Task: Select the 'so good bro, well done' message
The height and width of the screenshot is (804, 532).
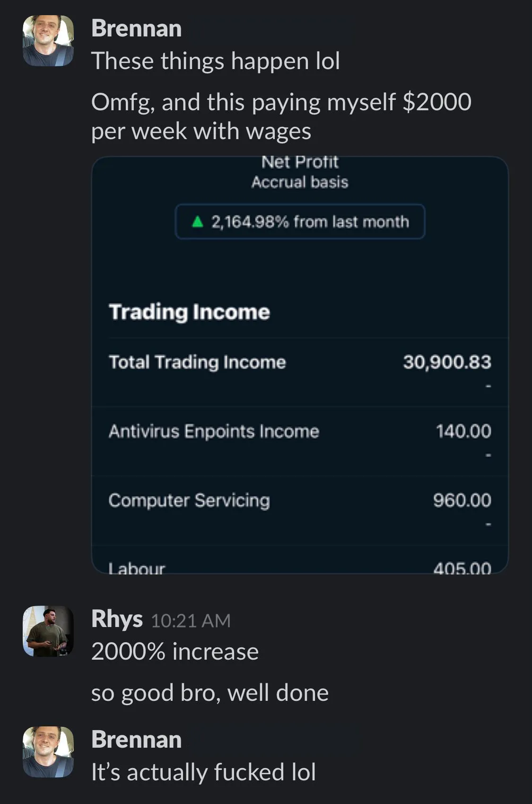Action: click(210, 693)
